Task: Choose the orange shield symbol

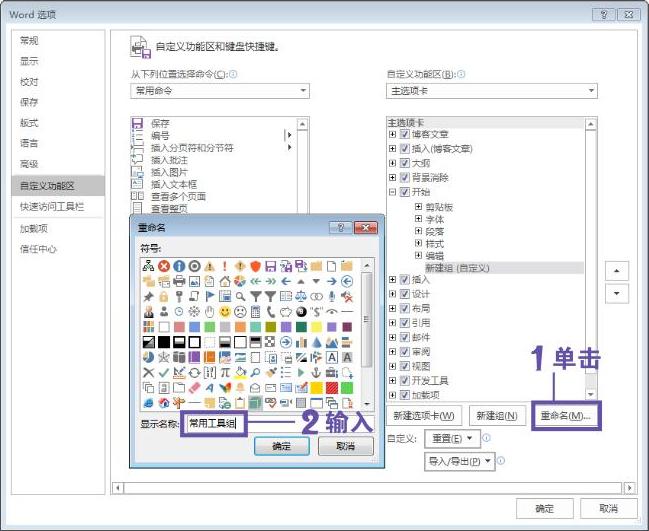Action: coord(255,266)
